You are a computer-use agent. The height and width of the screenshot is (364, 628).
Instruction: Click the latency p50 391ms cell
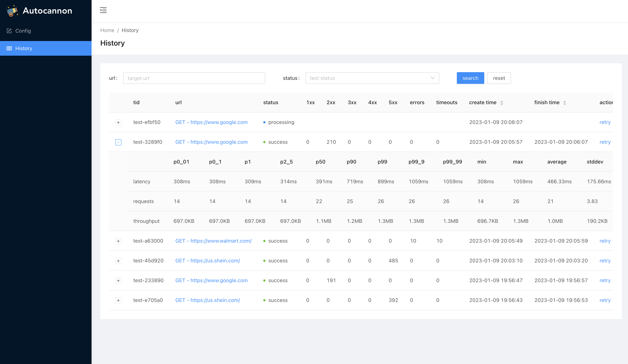tap(324, 181)
